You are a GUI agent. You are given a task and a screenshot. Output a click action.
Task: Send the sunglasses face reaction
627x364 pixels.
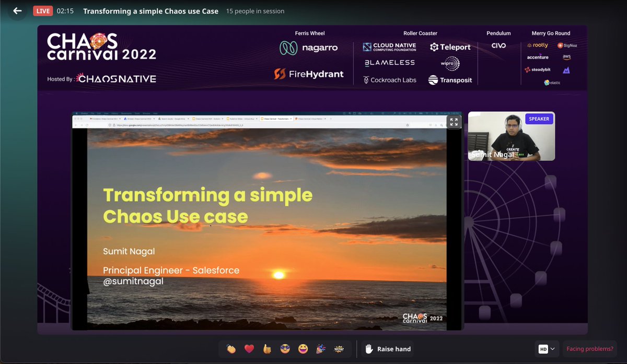click(285, 349)
